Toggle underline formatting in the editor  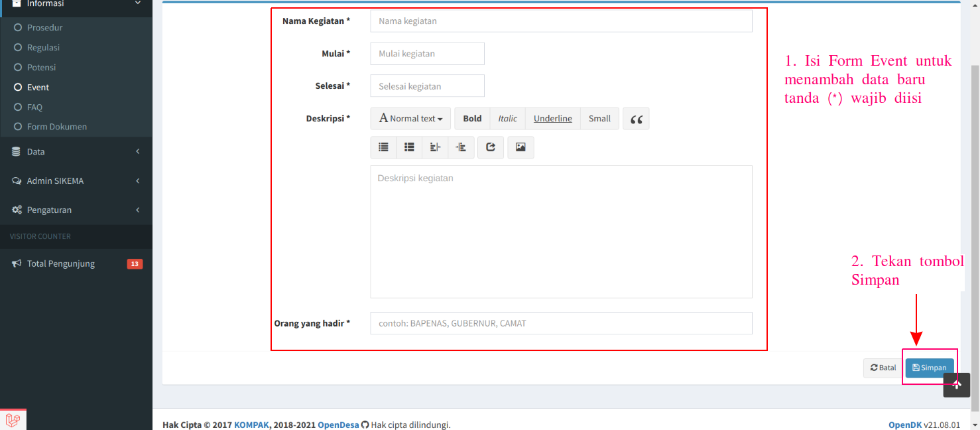(552, 118)
